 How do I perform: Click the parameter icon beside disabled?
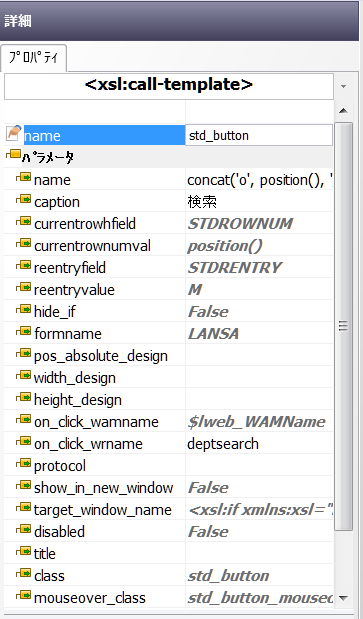point(23,529)
